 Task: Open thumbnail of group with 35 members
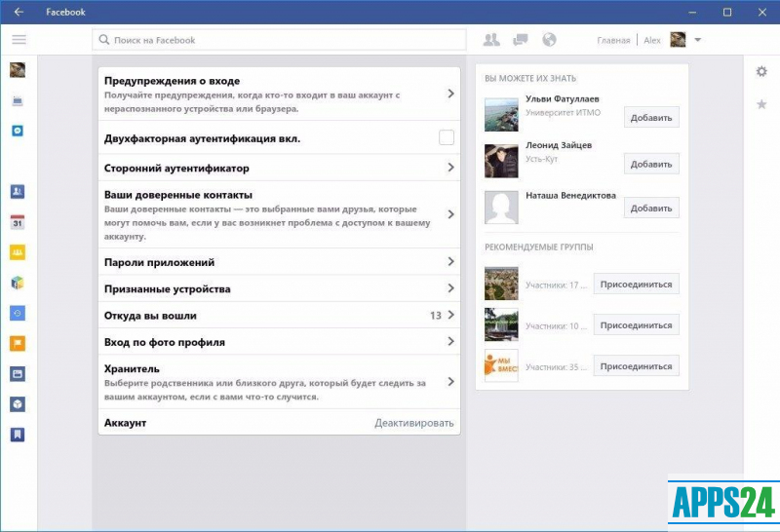pos(501,365)
